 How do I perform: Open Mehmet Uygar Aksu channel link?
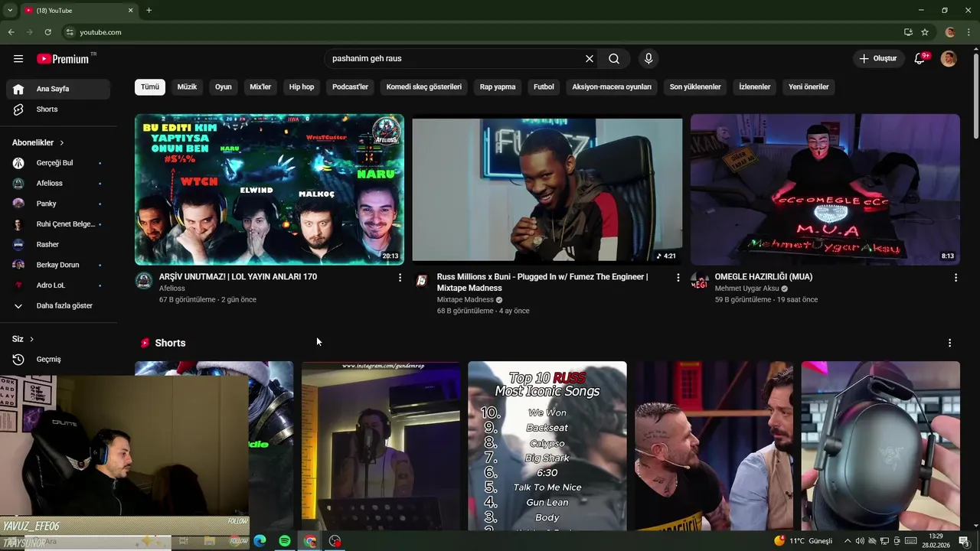746,289
